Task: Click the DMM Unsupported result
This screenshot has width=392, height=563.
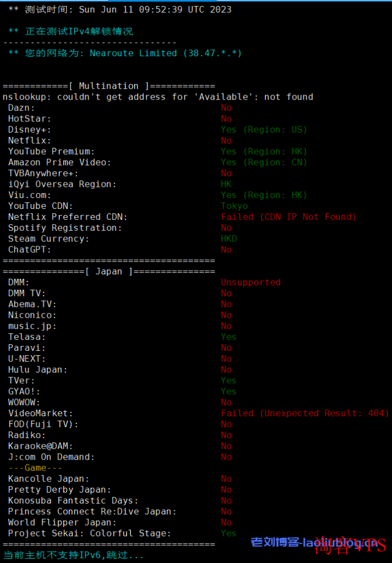Action: pyautogui.click(x=251, y=283)
